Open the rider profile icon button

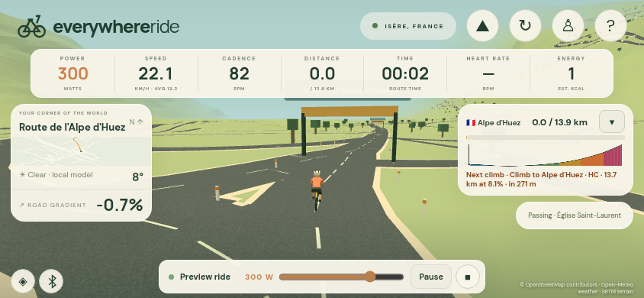click(568, 26)
